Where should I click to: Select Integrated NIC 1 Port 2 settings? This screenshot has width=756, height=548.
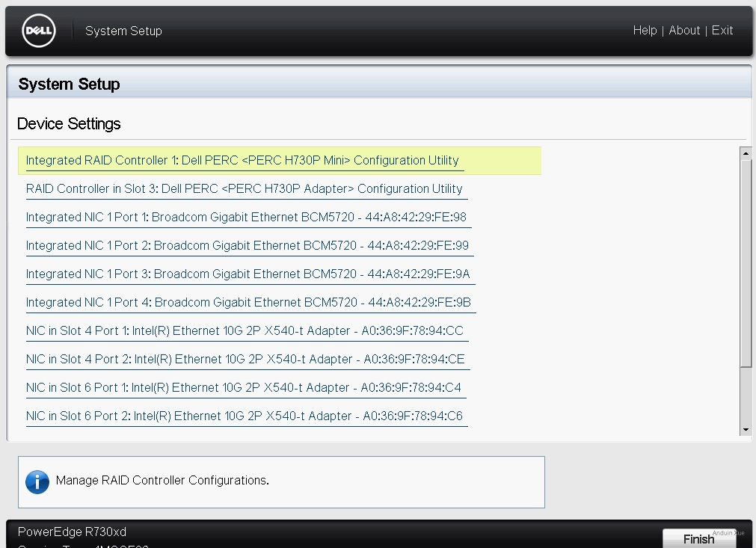pyautogui.click(x=248, y=246)
